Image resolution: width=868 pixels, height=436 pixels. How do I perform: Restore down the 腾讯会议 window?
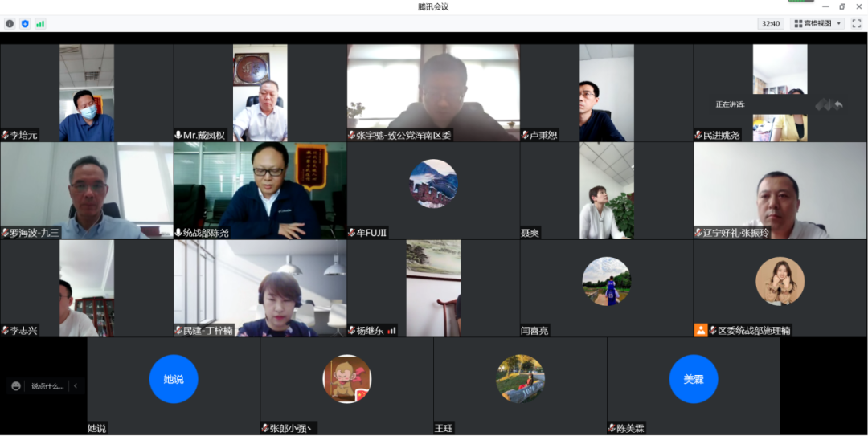pyautogui.click(x=842, y=6)
